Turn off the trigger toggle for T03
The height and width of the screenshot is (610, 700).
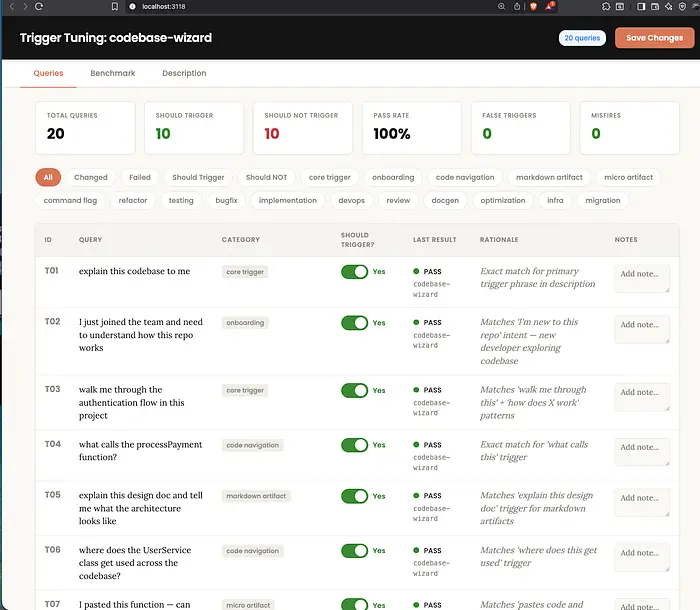tap(354, 390)
